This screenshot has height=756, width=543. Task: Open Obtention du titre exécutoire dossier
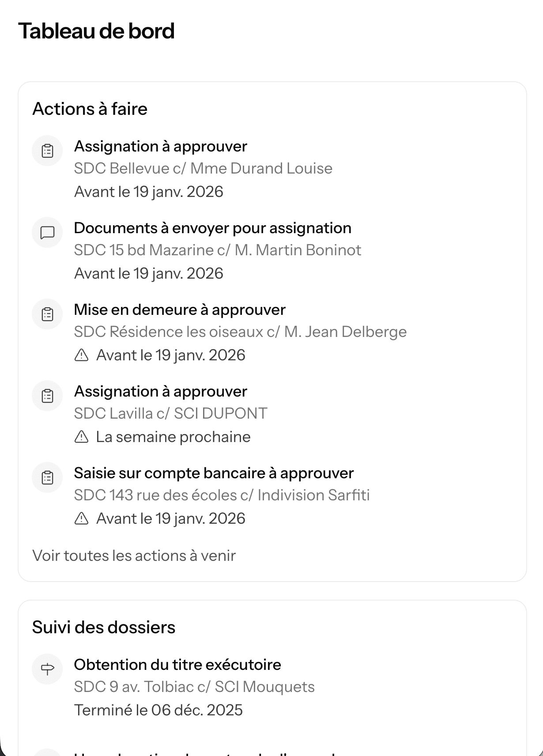point(177,665)
